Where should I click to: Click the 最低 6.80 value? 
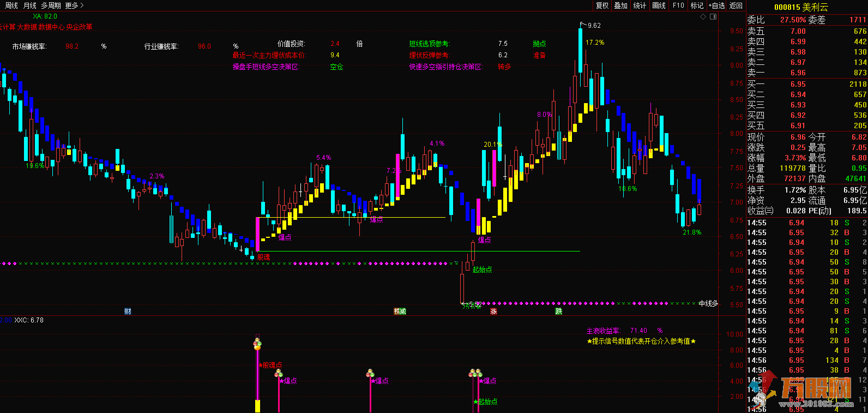pos(859,158)
